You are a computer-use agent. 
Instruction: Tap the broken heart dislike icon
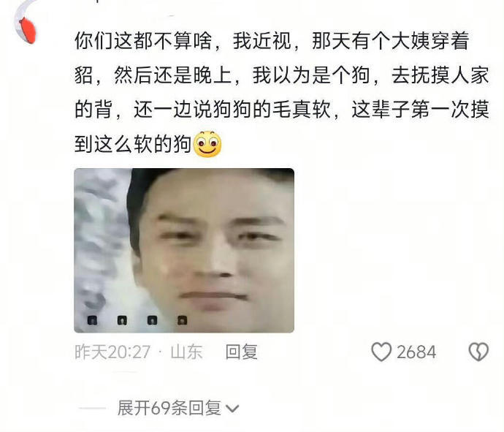(x=478, y=352)
